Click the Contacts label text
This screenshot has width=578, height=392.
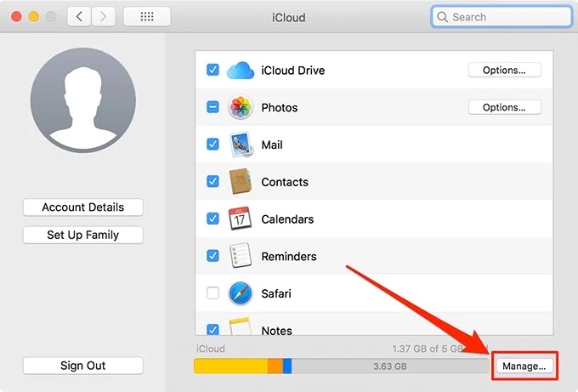coord(285,182)
